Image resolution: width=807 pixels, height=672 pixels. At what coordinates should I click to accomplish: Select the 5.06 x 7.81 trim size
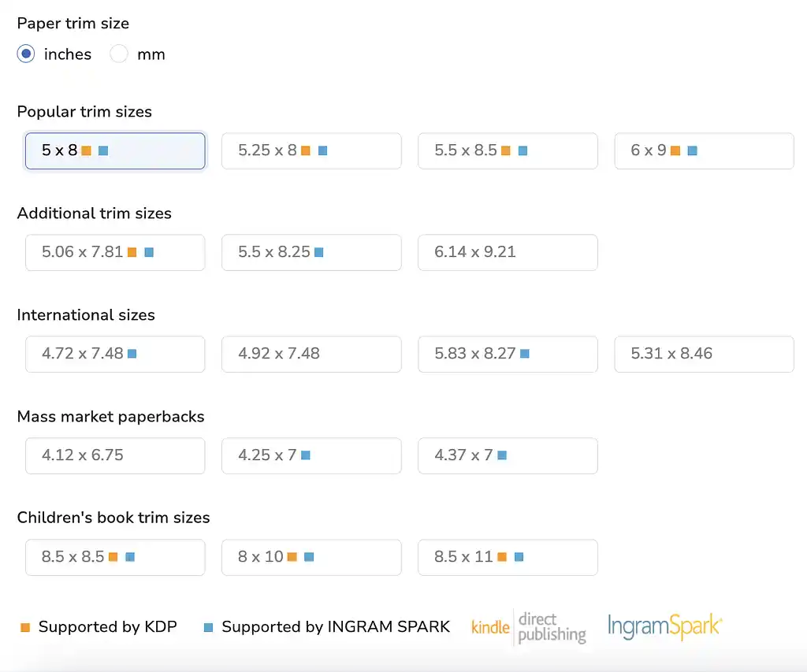click(x=115, y=252)
